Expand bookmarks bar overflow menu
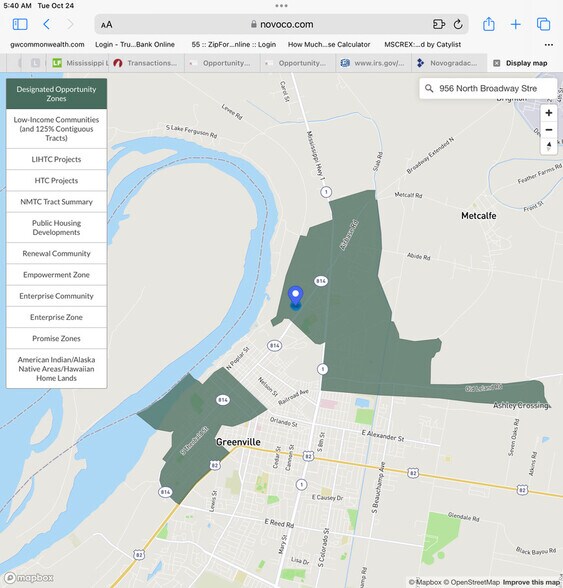Image resolution: width=563 pixels, height=588 pixels. click(x=549, y=45)
